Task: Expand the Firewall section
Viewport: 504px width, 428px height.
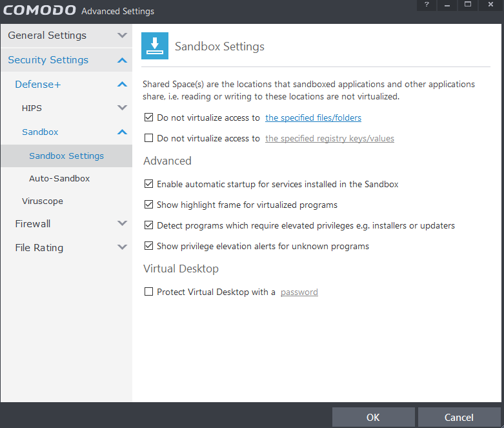Action: click(122, 223)
